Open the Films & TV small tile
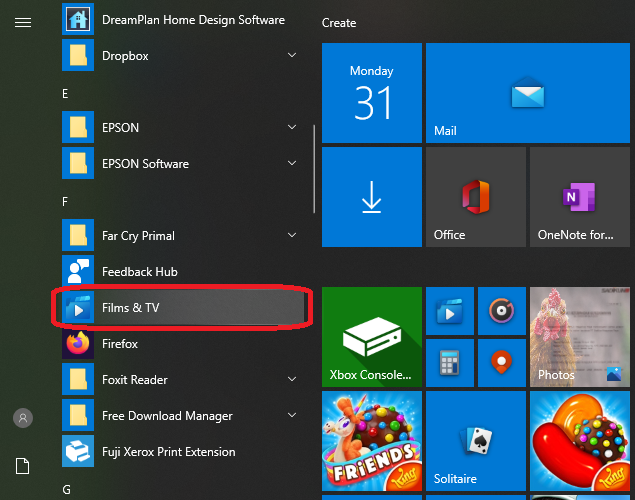Image resolution: width=635 pixels, height=500 pixels. coord(450,311)
